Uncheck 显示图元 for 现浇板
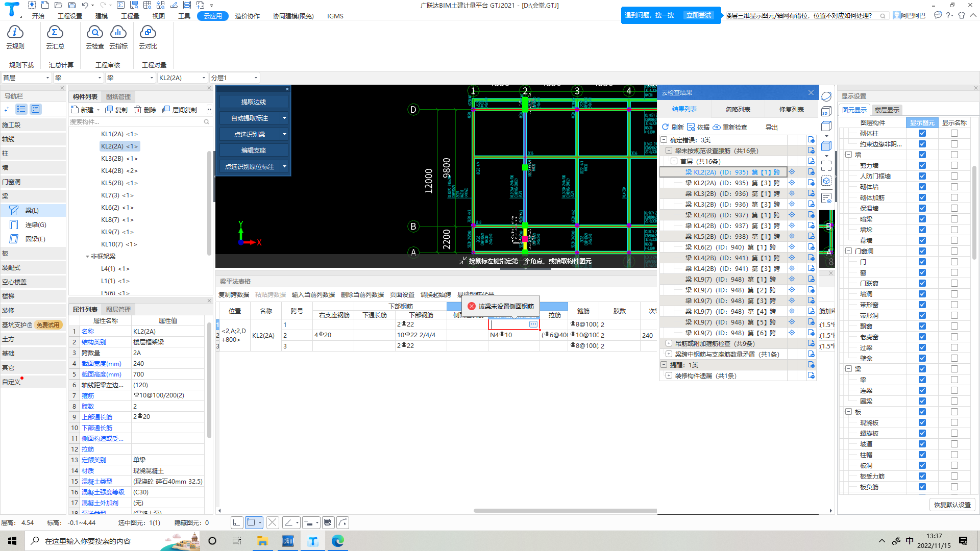The image size is (980, 551). click(x=922, y=422)
